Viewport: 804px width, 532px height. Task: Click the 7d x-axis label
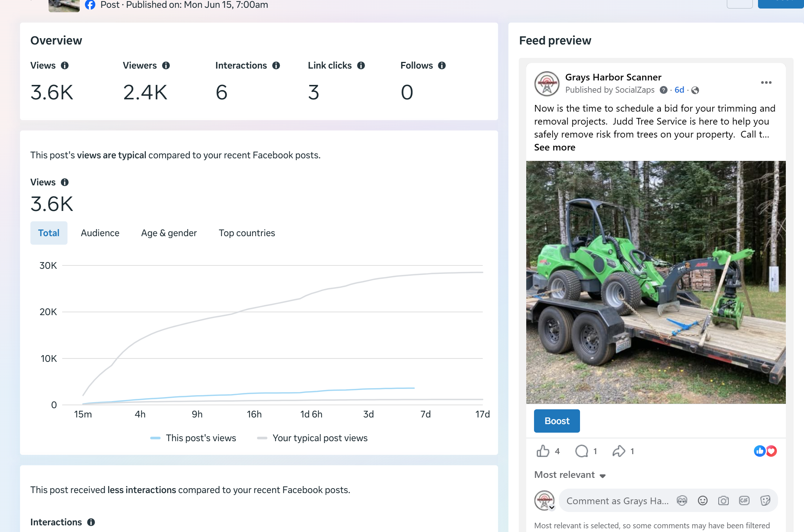[426, 414]
